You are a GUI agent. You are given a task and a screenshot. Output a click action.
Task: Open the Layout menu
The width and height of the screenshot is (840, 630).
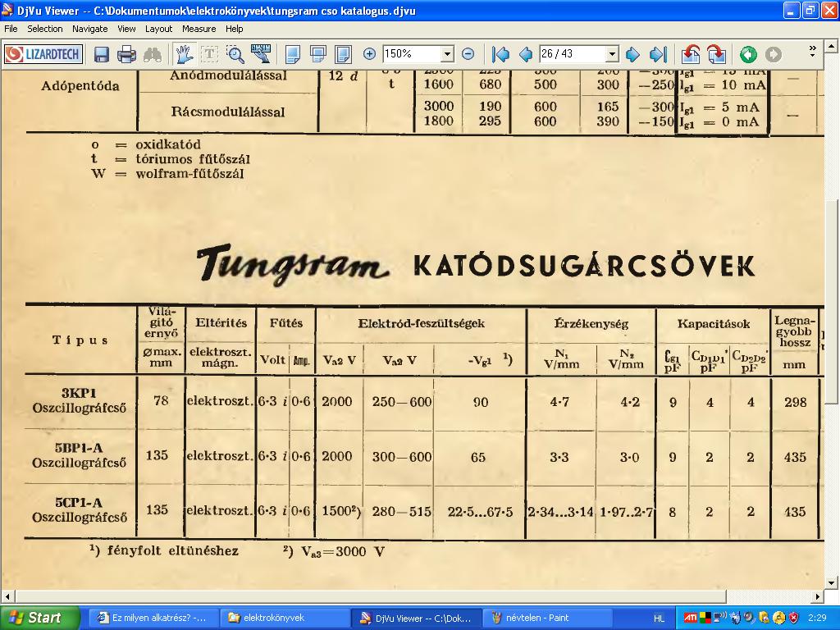pyautogui.click(x=158, y=29)
